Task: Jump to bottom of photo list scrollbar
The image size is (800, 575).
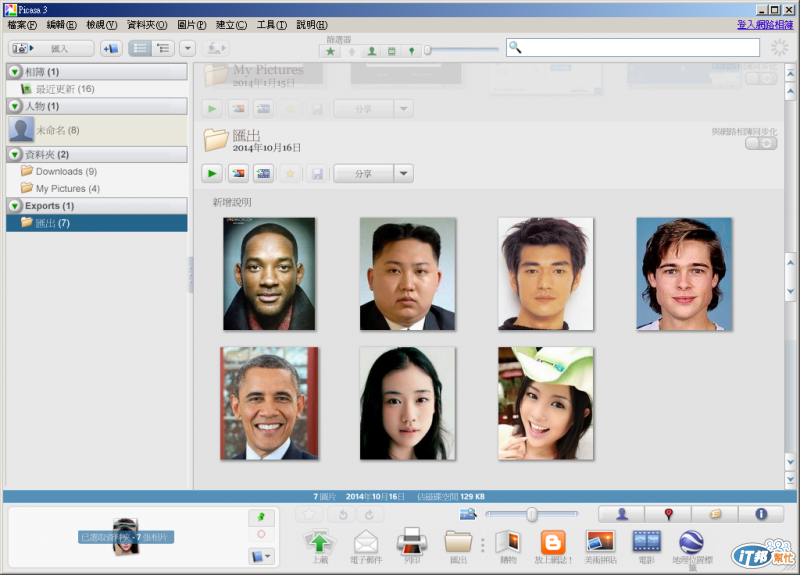Action: point(790,480)
